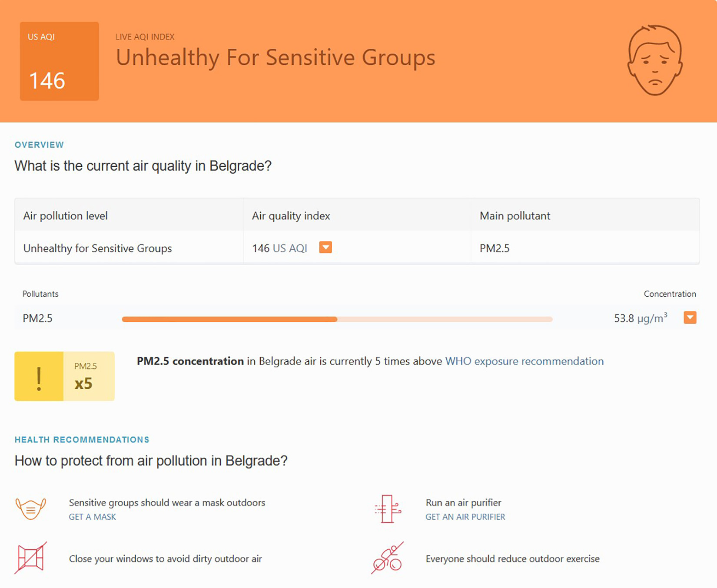Viewport: 717px width, 588px height.
Task: Click the Air pollution level column header
Action: pyautogui.click(x=65, y=216)
